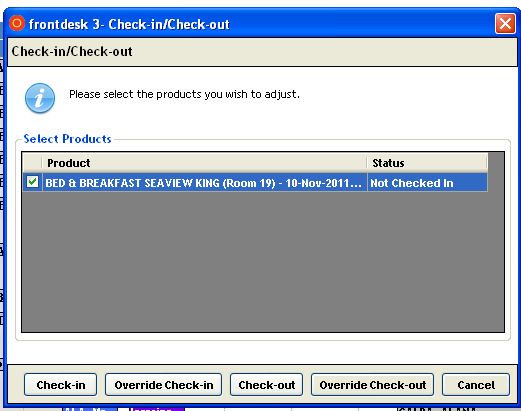Click the Select Products group label

67,139
